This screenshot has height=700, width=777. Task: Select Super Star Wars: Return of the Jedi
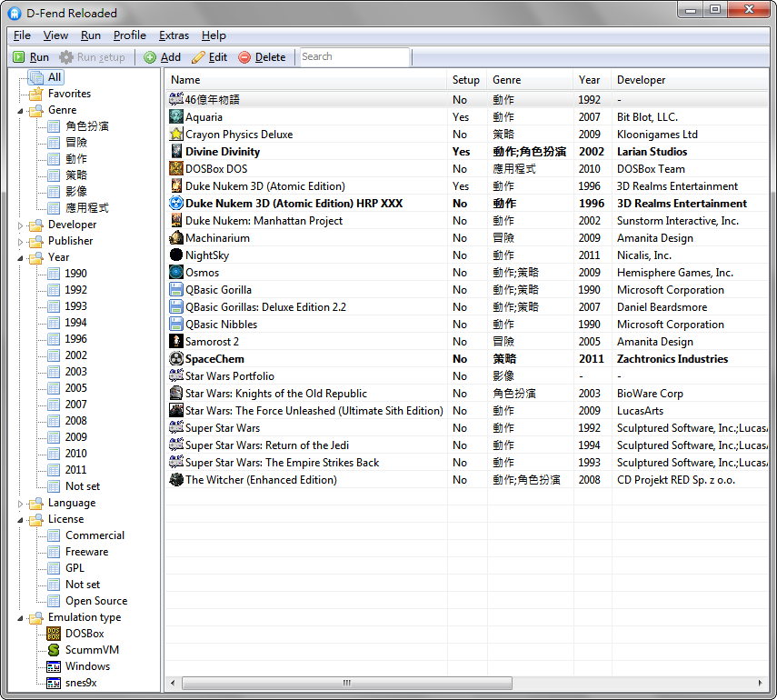[x=467, y=445]
